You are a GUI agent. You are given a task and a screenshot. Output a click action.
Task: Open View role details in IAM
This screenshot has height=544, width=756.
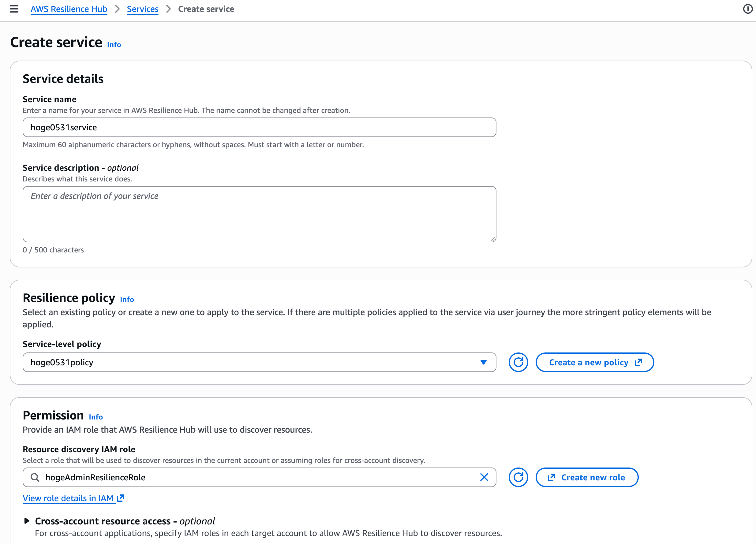74,498
